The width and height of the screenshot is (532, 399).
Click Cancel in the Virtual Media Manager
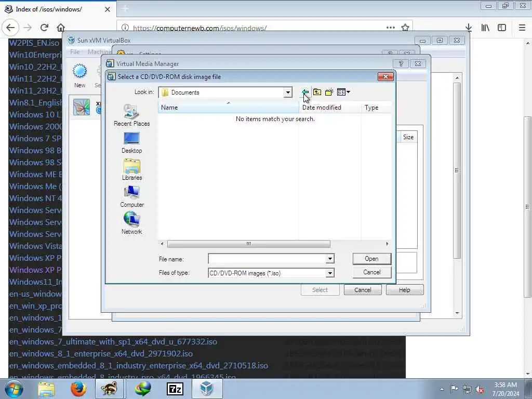pyautogui.click(x=363, y=290)
